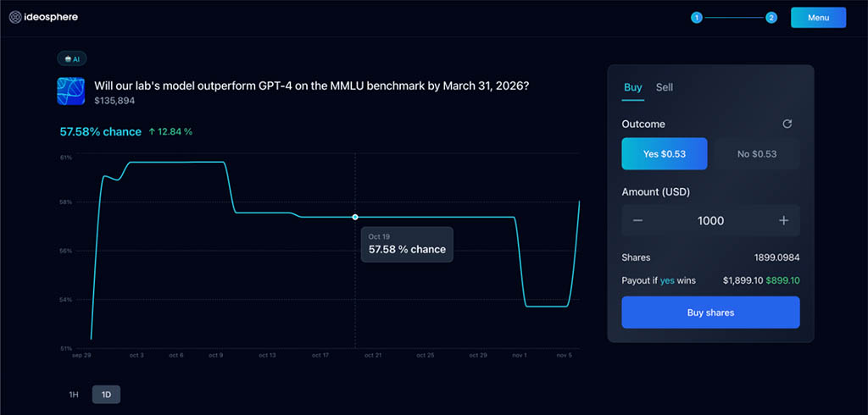This screenshot has height=415, width=868.
Task: Click the amount input field
Action: (x=710, y=220)
